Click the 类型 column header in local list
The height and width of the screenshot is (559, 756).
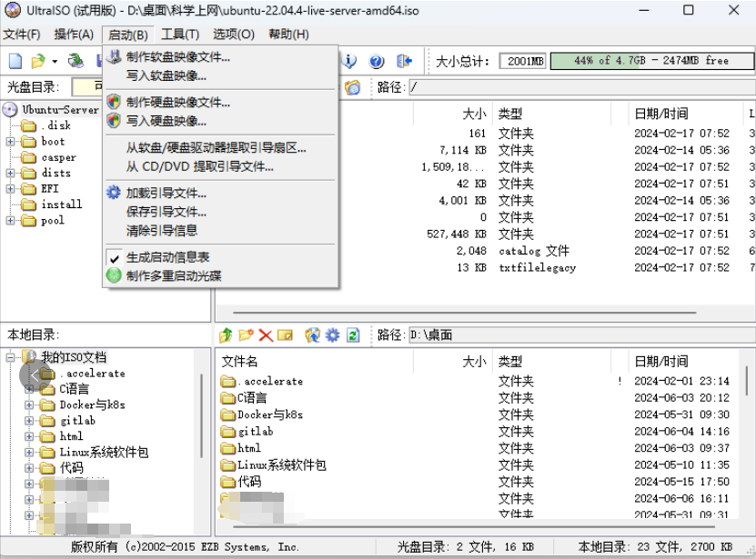[551, 362]
